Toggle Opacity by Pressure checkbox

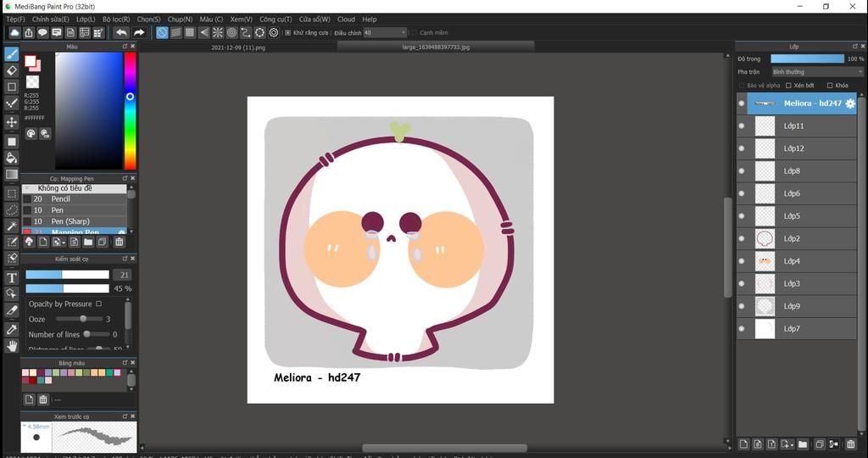98,304
